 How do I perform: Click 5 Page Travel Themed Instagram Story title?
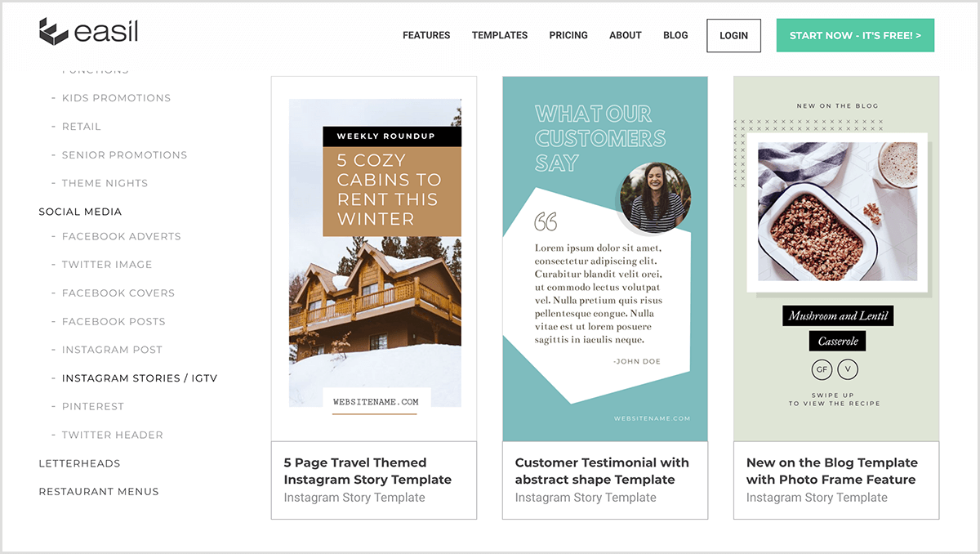coord(367,471)
